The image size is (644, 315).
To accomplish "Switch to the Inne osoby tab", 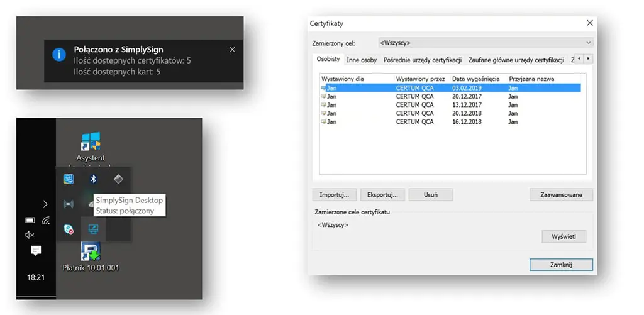I will (x=362, y=60).
